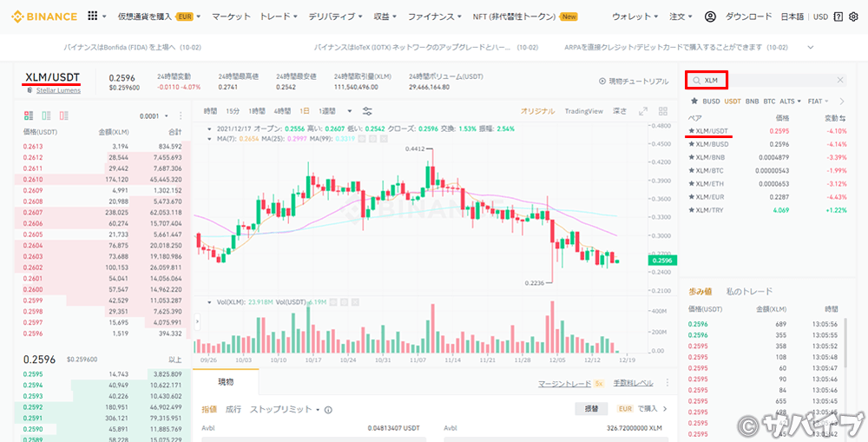Open the 0.0001 price precision dropdown
The height and width of the screenshot is (442, 868).
[x=155, y=115]
